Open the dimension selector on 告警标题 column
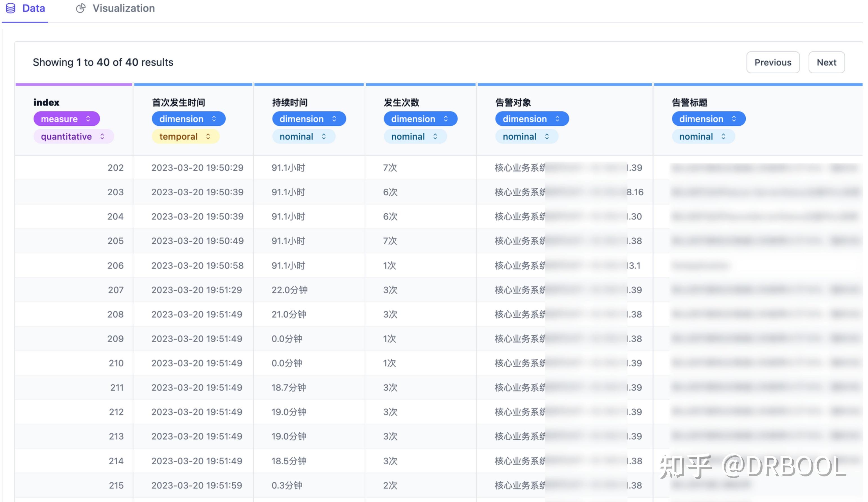 pyautogui.click(x=708, y=118)
